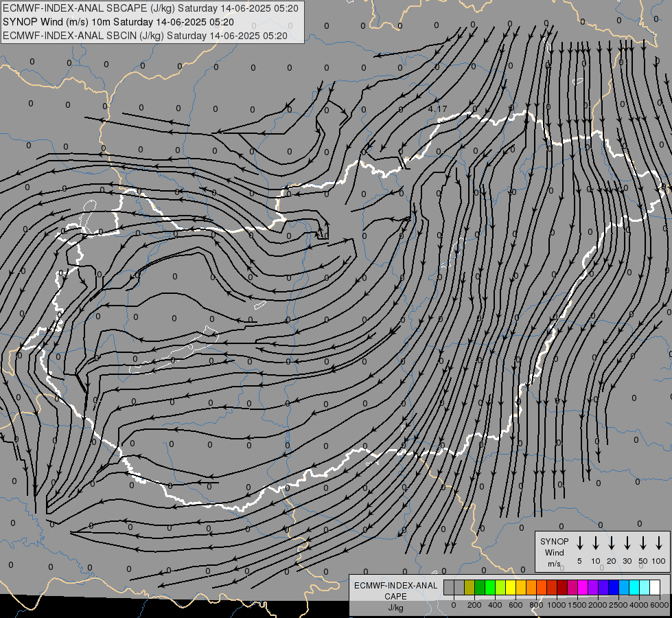This screenshot has width=672, height=618.
Task: Click the 50 m/s wind arrow in legend
Action: [x=643, y=543]
